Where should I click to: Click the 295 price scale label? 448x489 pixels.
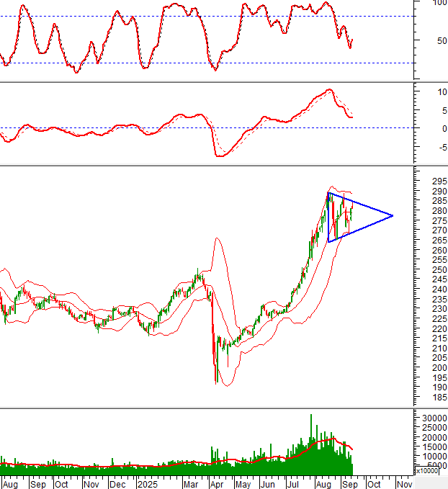pos(439,181)
